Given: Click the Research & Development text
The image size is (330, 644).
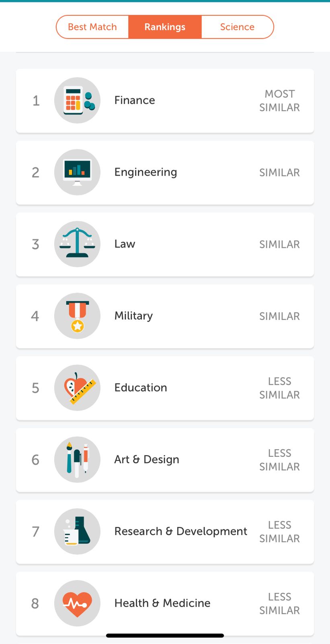Looking at the screenshot, I should point(181,531).
